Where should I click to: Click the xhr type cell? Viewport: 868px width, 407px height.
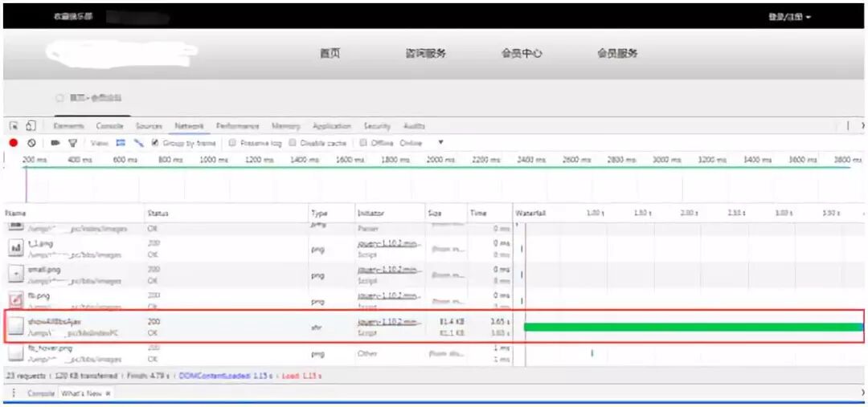317,328
